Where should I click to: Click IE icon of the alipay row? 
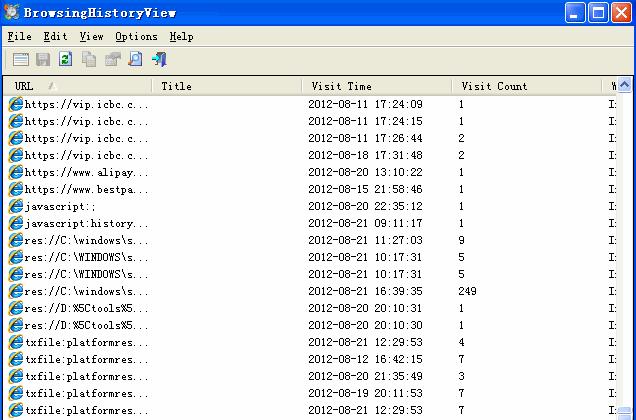15,172
